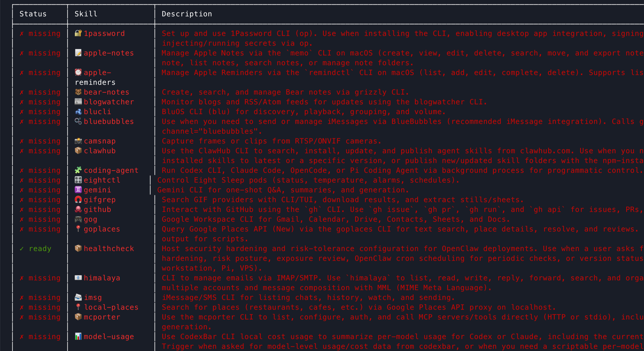Click the mcporter skill name

(102, 317)
